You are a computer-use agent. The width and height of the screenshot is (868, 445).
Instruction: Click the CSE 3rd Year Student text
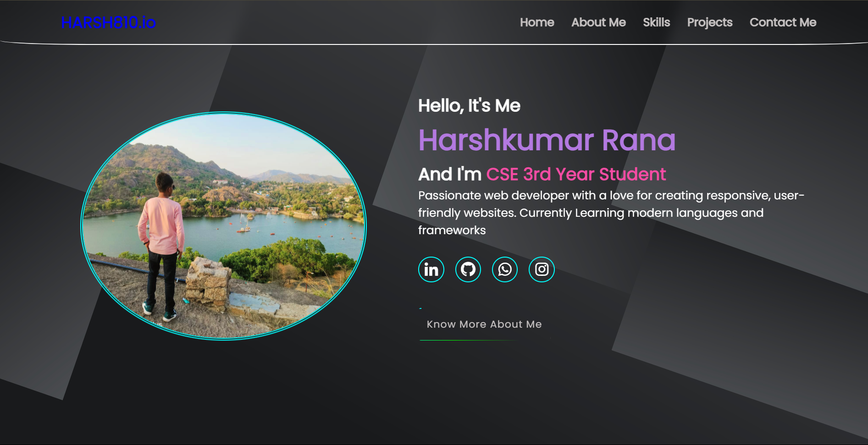coord(576,174)
